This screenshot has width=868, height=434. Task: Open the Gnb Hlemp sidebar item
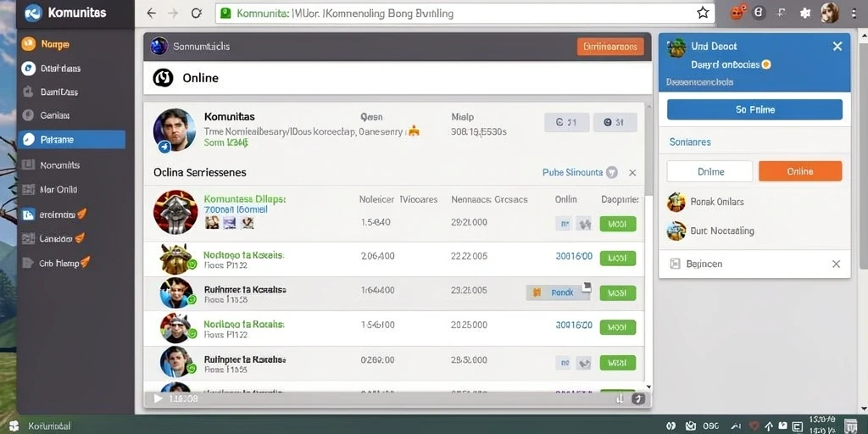point(56,263)
